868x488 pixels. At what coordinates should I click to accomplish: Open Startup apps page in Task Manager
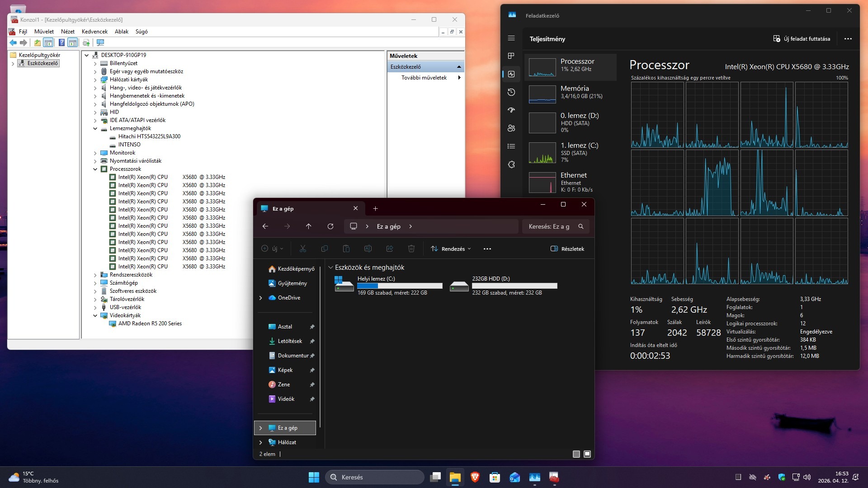click(x=511, y=110)
